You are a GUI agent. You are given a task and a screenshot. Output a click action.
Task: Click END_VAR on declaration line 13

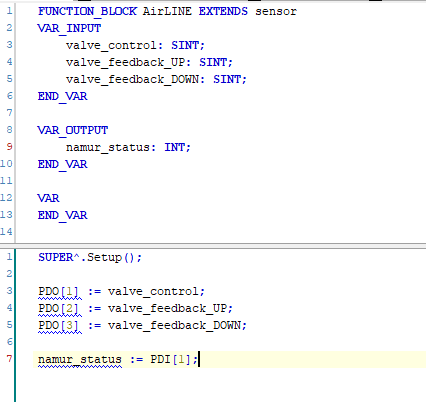62,215
